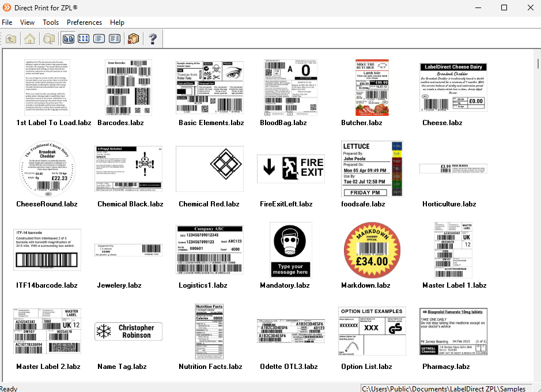Screen dimensions: 541x392
Task: Open the View menu
Action: (x=27, y=22)
